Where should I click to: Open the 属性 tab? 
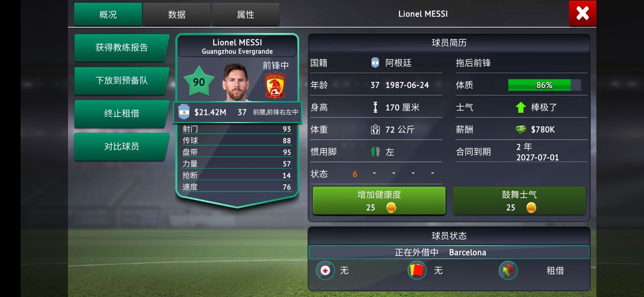[245, 15]
